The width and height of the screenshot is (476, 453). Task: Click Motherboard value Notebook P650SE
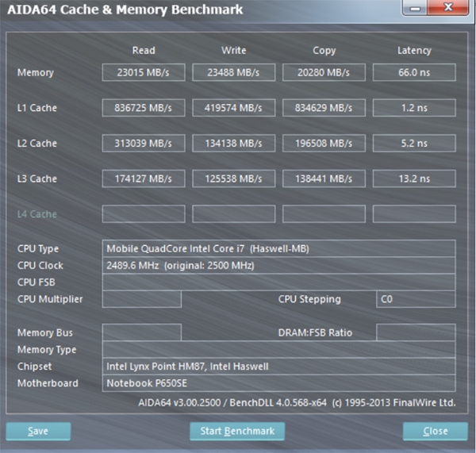(x=278, y=383)
